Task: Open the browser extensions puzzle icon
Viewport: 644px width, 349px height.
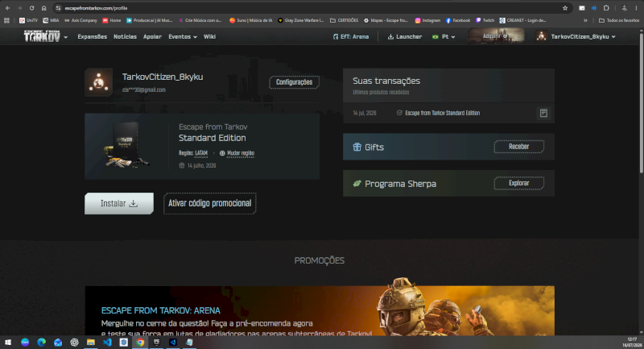Action: point(606,8)
